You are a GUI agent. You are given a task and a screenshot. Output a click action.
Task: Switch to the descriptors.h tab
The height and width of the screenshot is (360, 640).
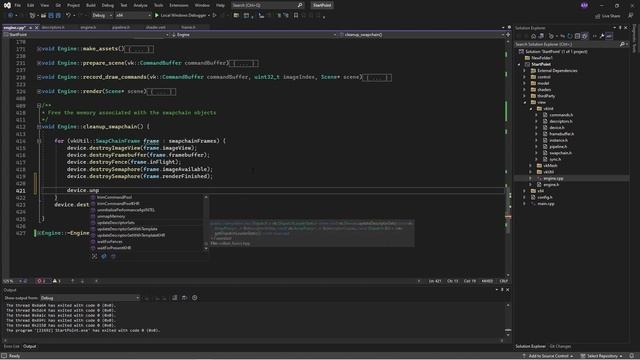[x=53, y=27]
